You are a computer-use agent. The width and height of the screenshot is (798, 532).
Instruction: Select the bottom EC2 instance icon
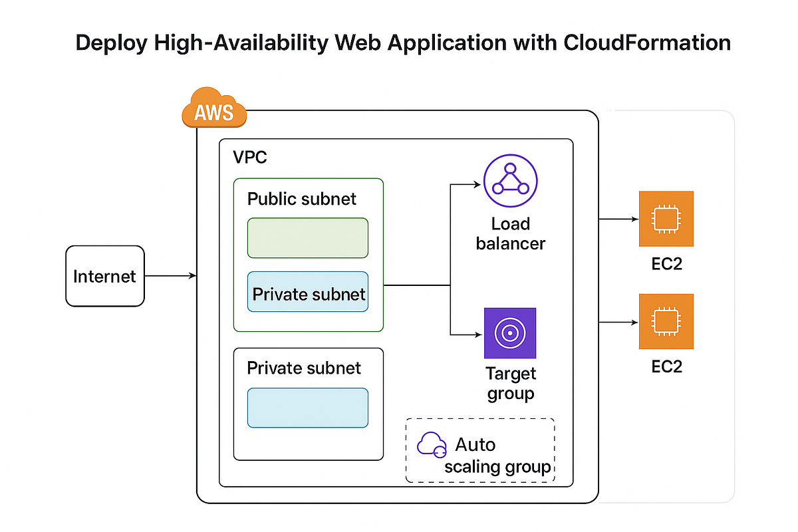666,322
